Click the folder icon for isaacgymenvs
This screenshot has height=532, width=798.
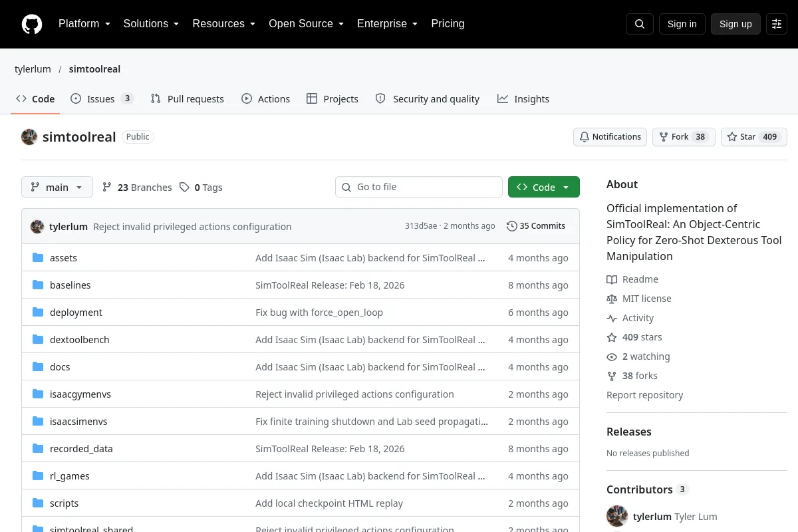pyautogui.click(x=38, y=394)
